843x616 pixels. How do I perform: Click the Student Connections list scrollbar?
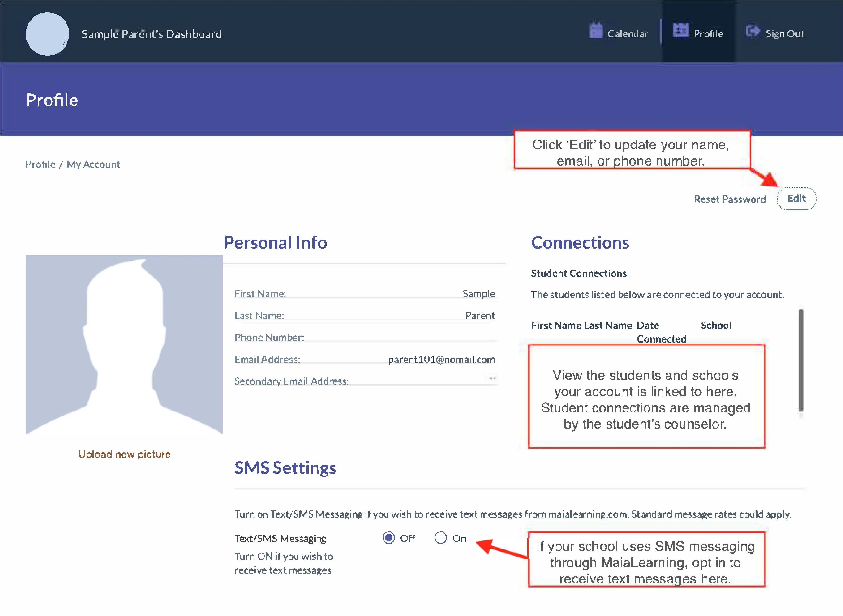pos(801,360)
